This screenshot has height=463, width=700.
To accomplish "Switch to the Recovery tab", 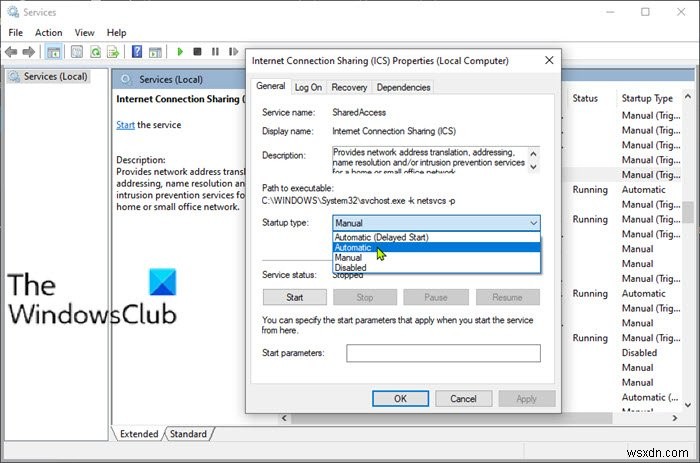I will [x=349, y=88].
